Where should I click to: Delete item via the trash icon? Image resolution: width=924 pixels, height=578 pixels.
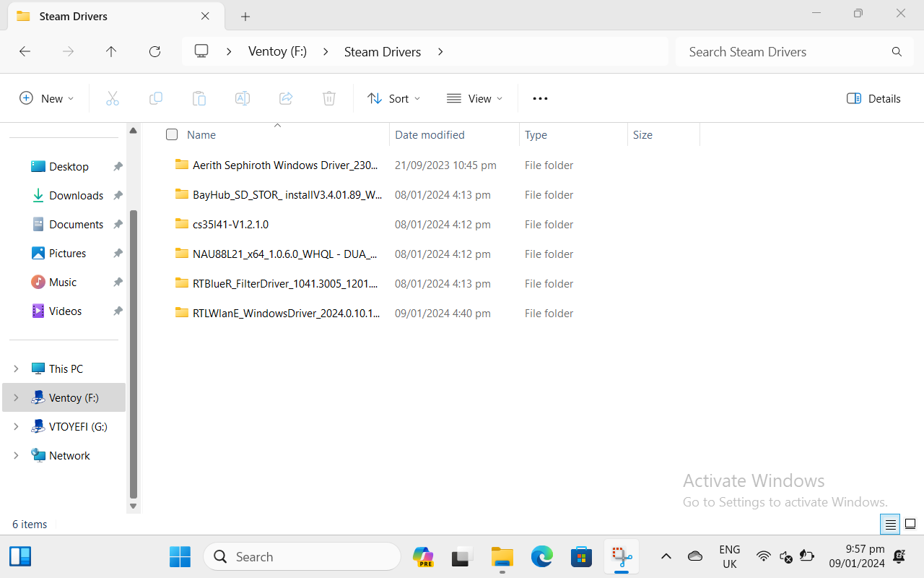329,98
